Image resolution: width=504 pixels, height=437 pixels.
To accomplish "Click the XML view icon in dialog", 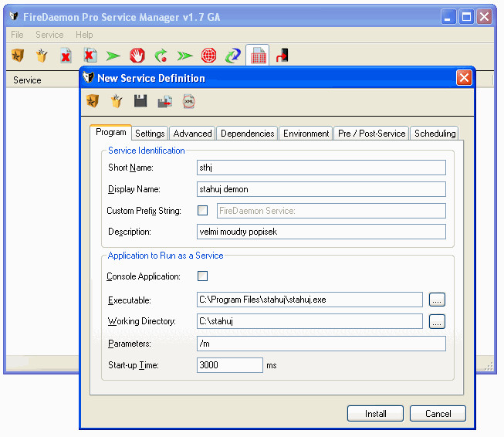I will pos(188,101).
